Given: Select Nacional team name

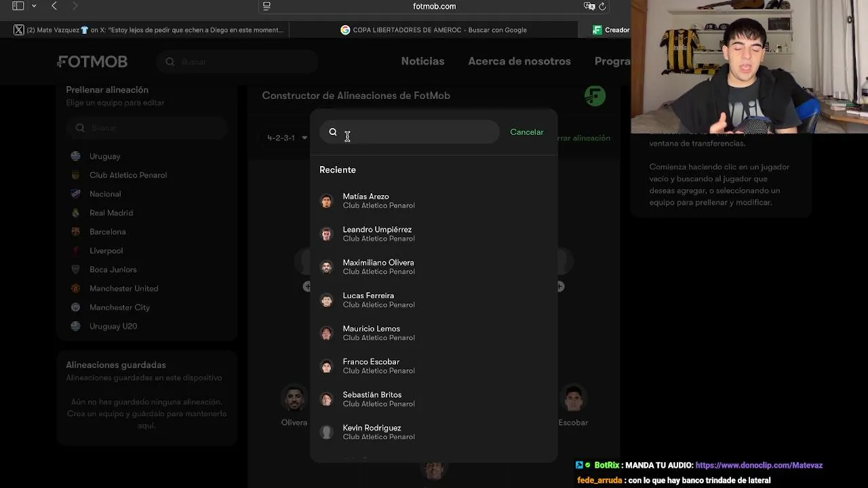Looking at the screenshot, I should pyautogui.click(x=105, y=194).
